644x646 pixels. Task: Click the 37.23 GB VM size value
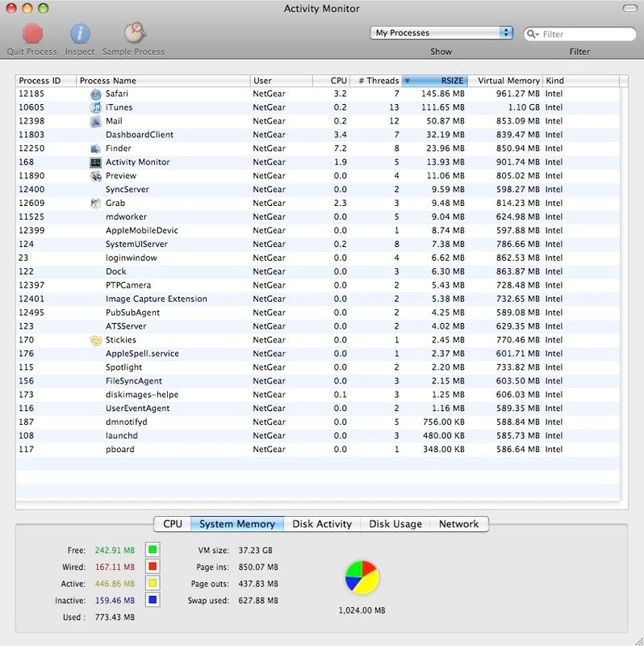[255, 551]
